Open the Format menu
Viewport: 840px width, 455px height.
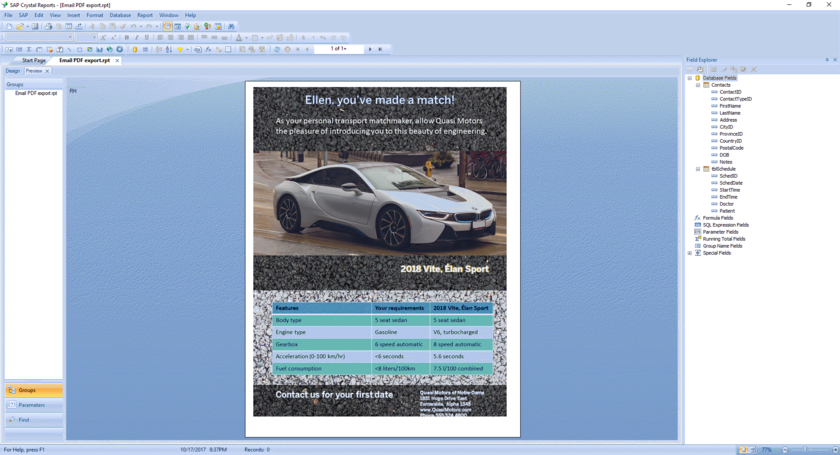click(x=94, y=15)
